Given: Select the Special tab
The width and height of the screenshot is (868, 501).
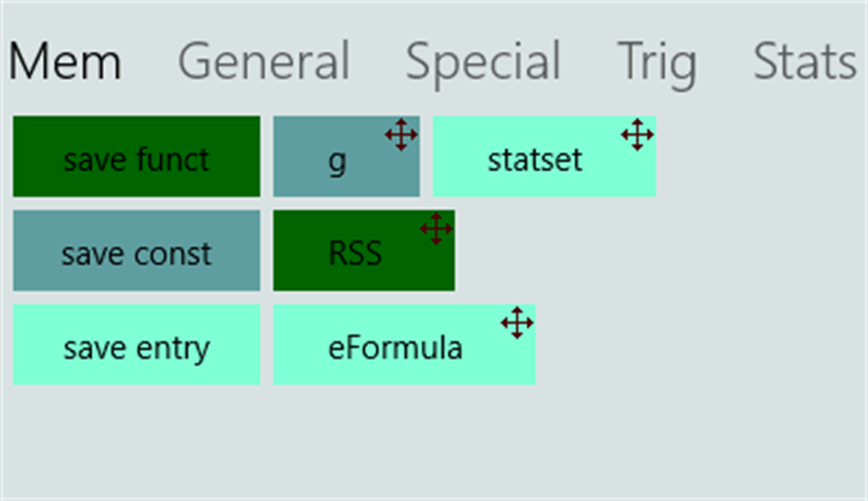Looking at the screenshot, I should coord(483,61).
